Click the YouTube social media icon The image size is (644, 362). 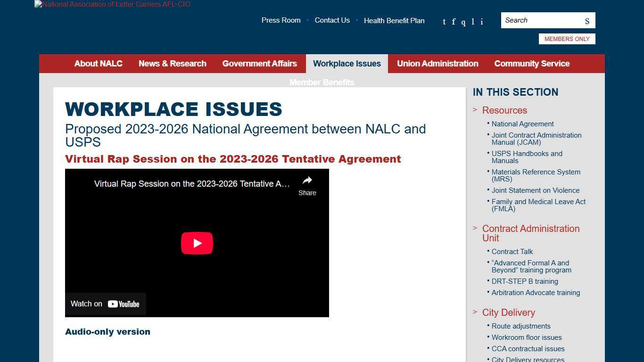[463, 22]
